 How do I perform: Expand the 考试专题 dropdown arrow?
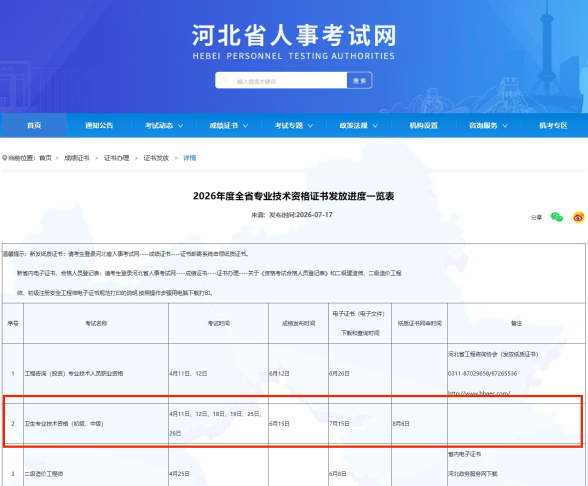click(310, 126)
